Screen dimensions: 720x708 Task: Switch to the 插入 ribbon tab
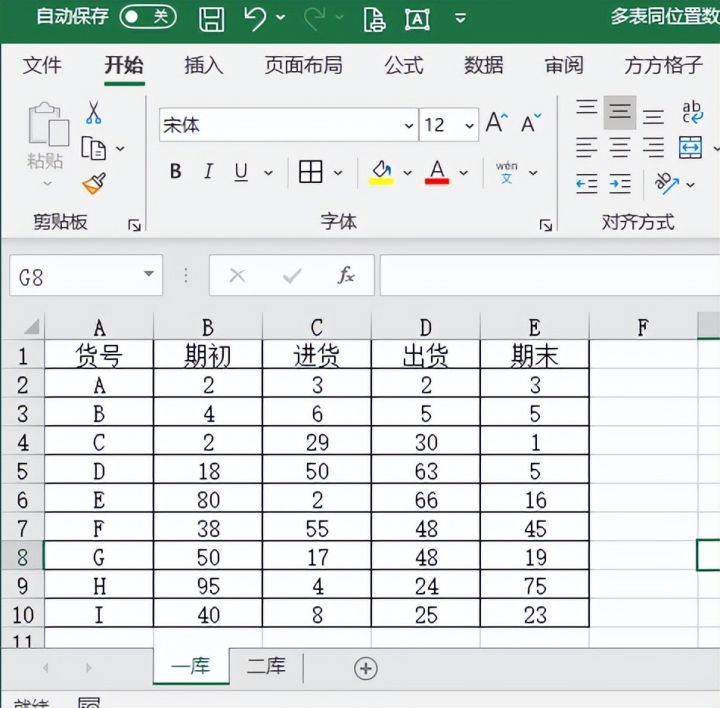pyautogui.click(x=204, y=65)
